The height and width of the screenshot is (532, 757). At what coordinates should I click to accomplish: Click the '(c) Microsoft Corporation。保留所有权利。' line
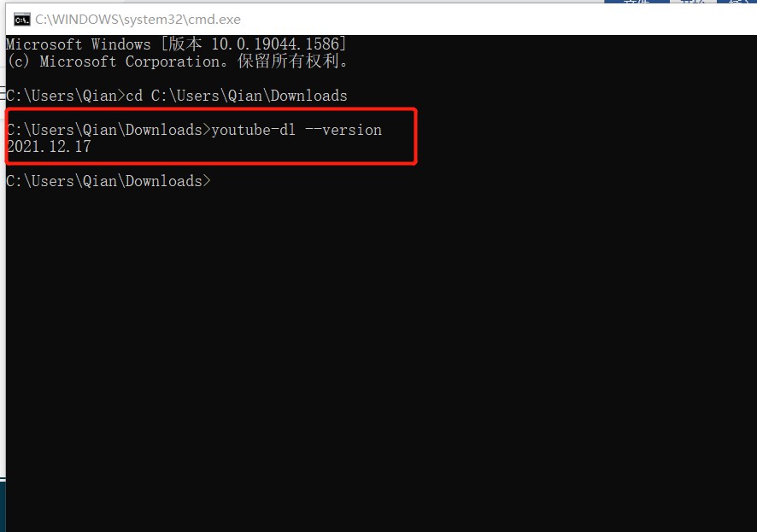pos(178,61)
